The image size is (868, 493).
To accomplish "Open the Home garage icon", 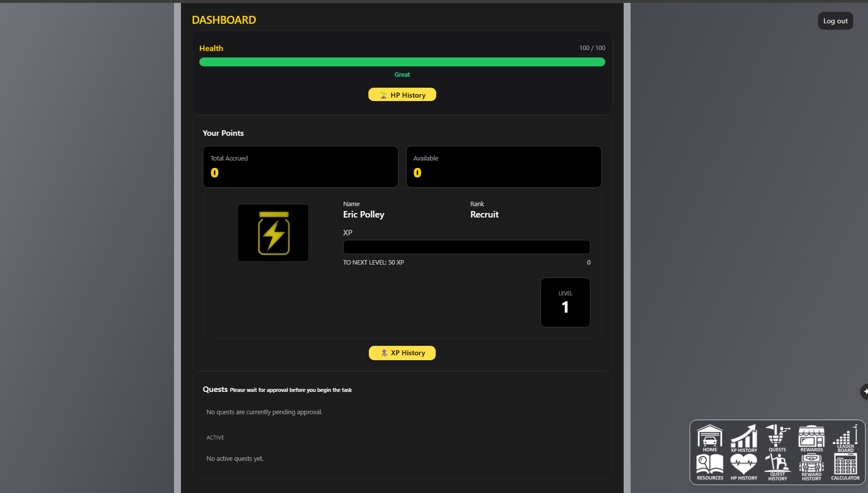I will pyautogui.click(x=710, y=438).
